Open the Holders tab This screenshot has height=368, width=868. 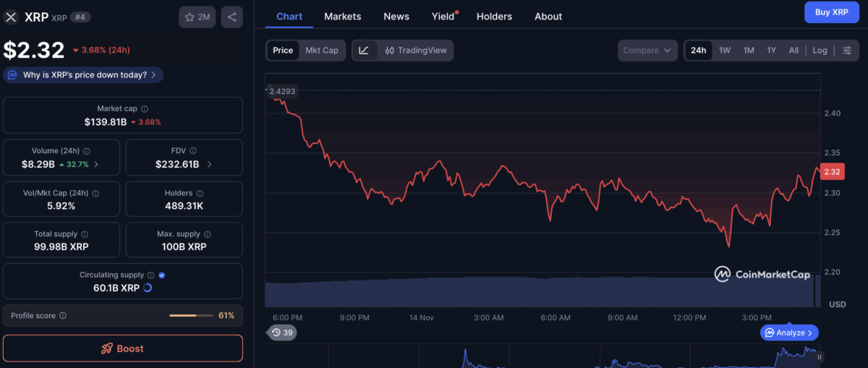point(495,16)
